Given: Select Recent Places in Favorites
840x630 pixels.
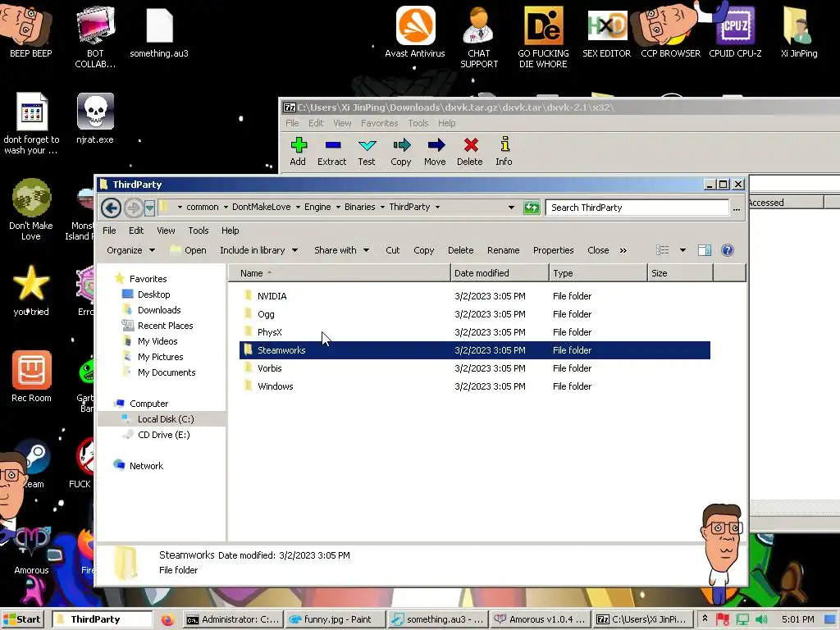Looking at the screenshot, I should (x=165, y=326).
